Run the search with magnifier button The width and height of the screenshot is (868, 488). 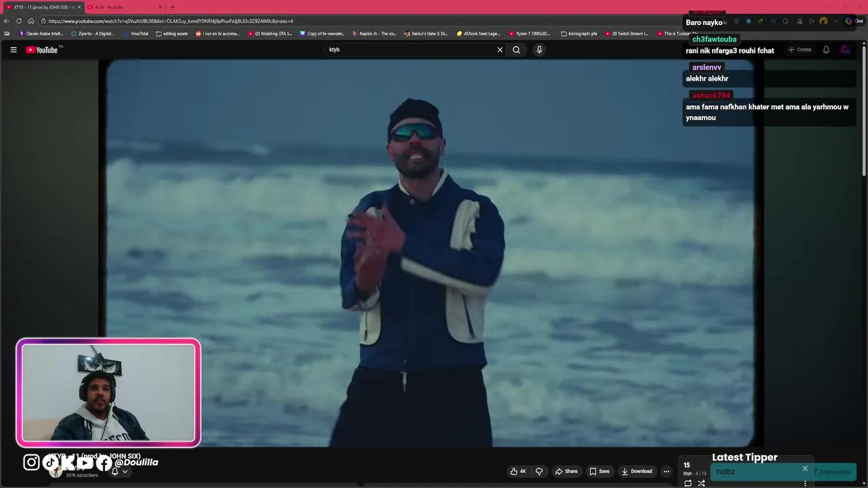pyautogui.click(x=516, y=49)
